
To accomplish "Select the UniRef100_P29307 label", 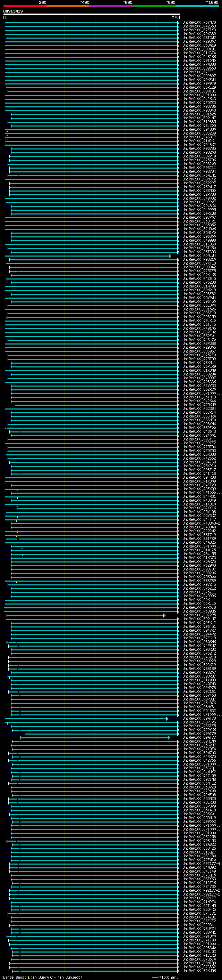I will point(199,41).
